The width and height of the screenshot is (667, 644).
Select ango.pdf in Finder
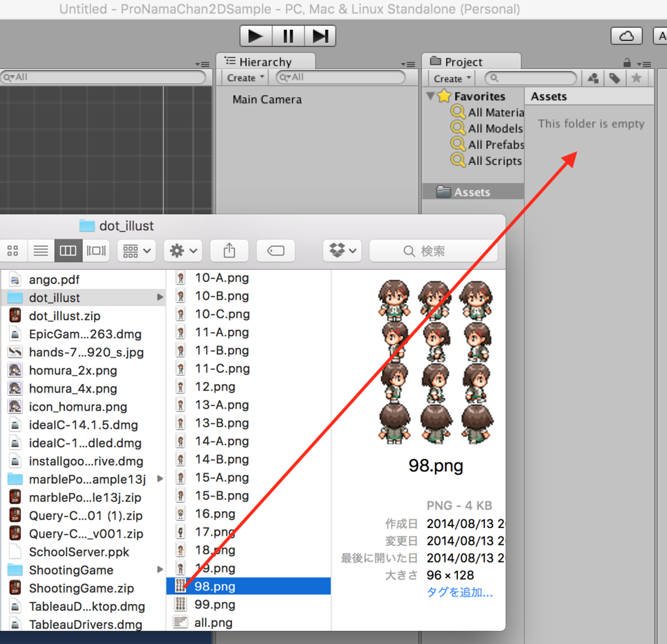pos(83,280)
